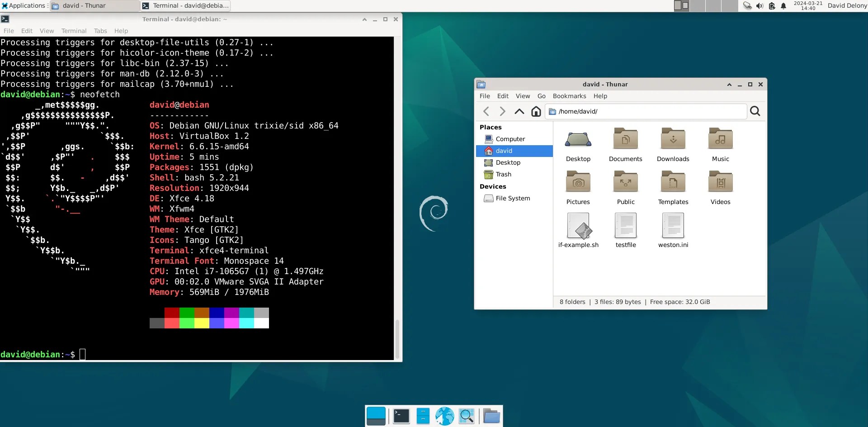Click the Thunar window menu icon
Image resolution: width=868 pixels, height=427 pixels.
click(x=481, y=84)
